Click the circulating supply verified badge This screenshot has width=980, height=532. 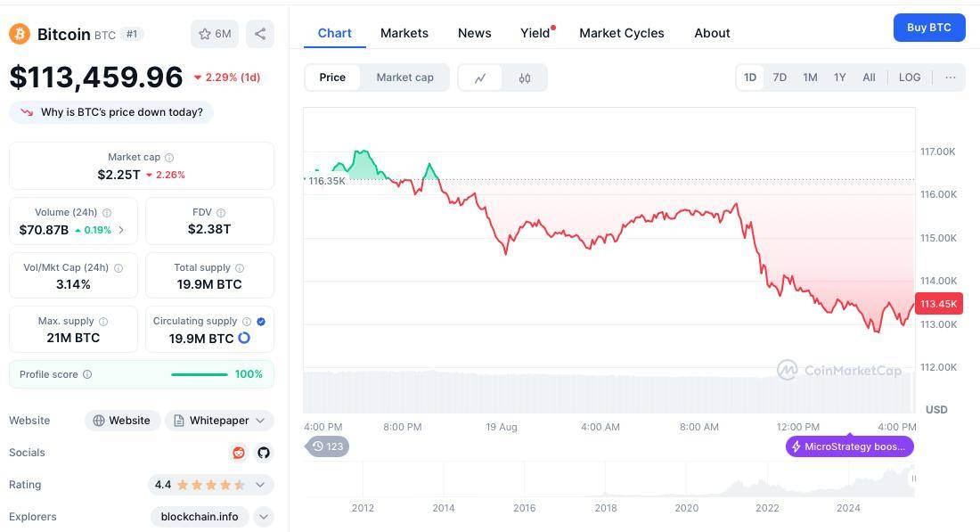point(261,322)
